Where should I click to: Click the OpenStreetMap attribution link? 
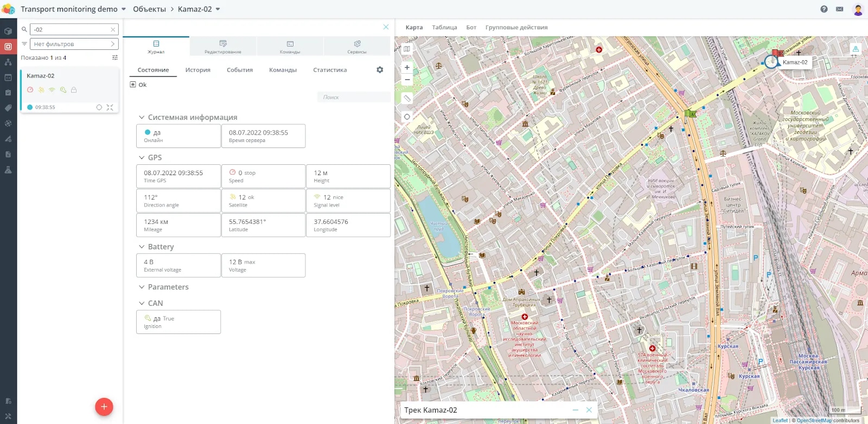(814, 420)
